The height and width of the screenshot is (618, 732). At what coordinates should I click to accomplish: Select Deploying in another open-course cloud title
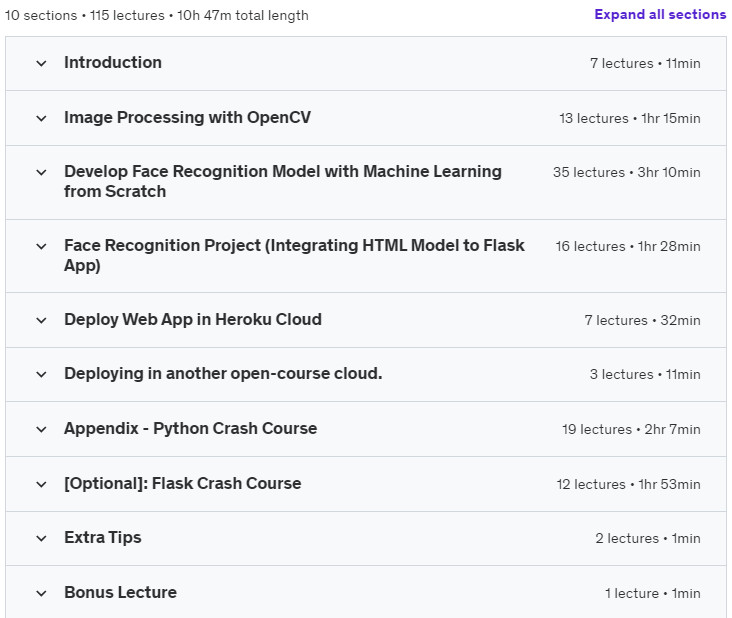[223, 373]
